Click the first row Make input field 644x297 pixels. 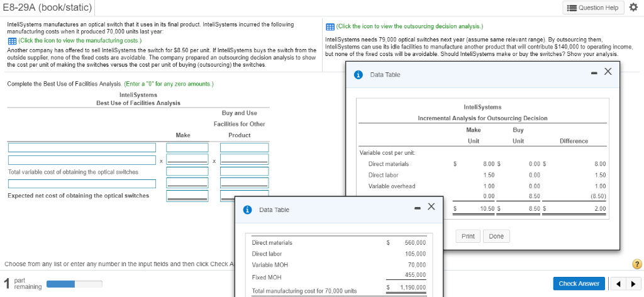[187, 147]
